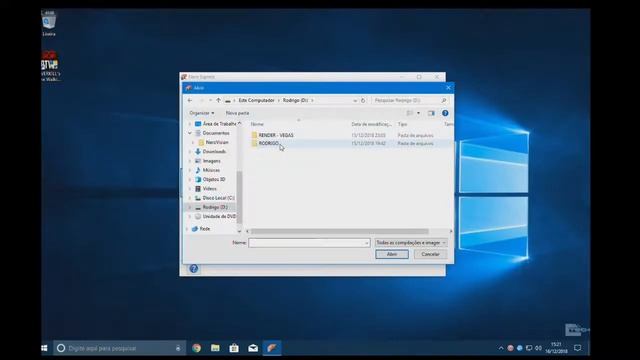Select Rodrigo (D:) drive in tree
Viewport: 640px width, 360px height.
coord(215,207)
